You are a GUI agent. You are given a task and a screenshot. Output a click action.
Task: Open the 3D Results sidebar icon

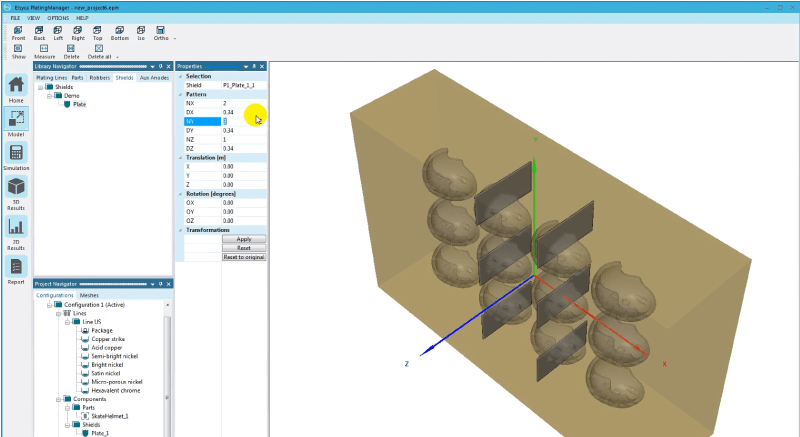(16, 192)
